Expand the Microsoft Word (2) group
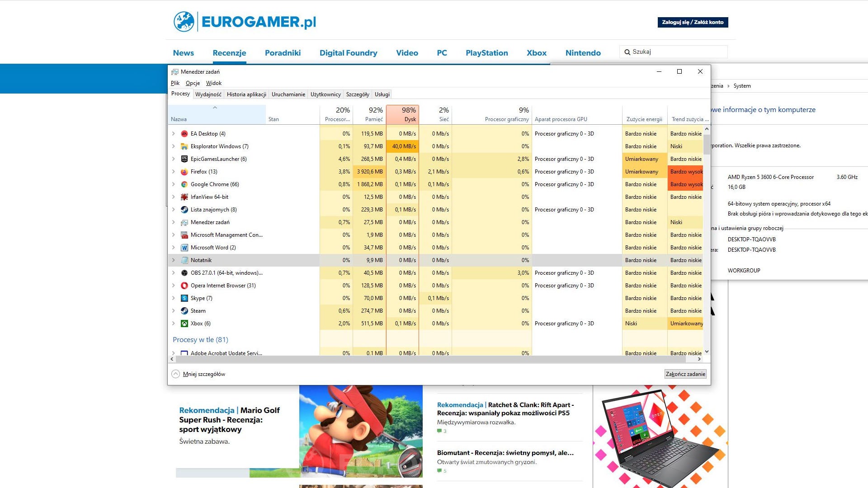Viewport: 868px width, 488px height. coord(174,248)
